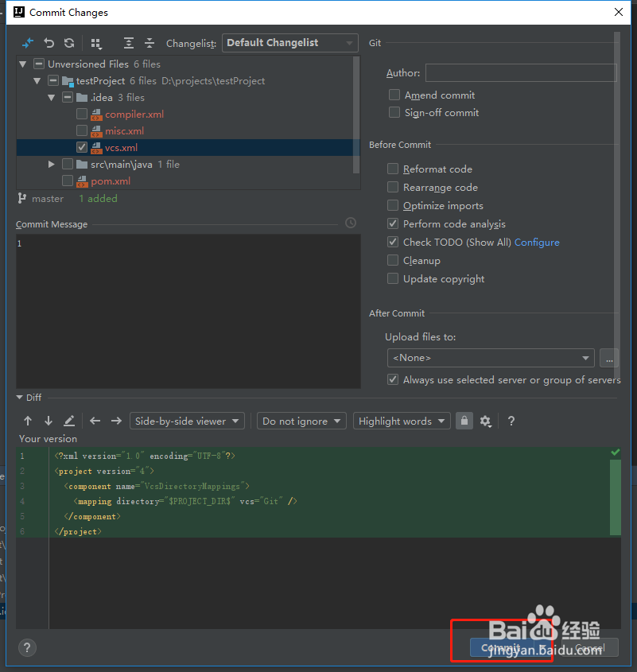Disable Perform code analysis checkbox

(x=393, y=223)
